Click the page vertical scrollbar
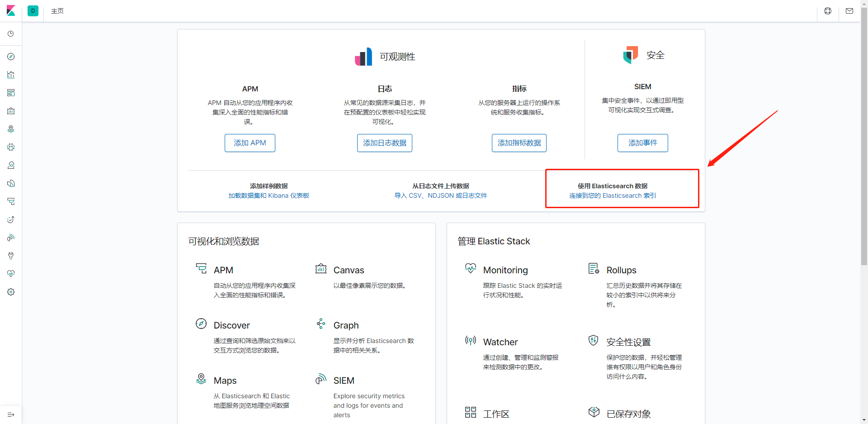Screen dimensions: 868x424 click(x=864, y=136)
